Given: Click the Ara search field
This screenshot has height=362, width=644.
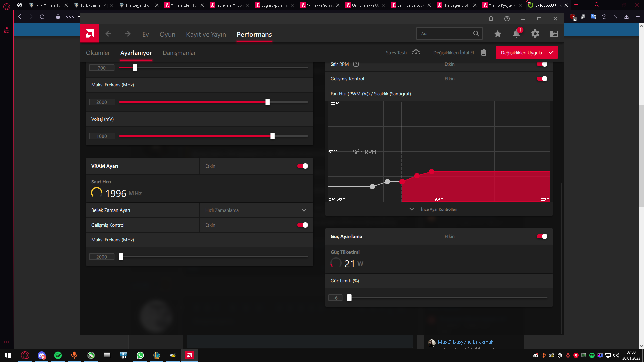Looking at the screenshot, I should (444, 34).
